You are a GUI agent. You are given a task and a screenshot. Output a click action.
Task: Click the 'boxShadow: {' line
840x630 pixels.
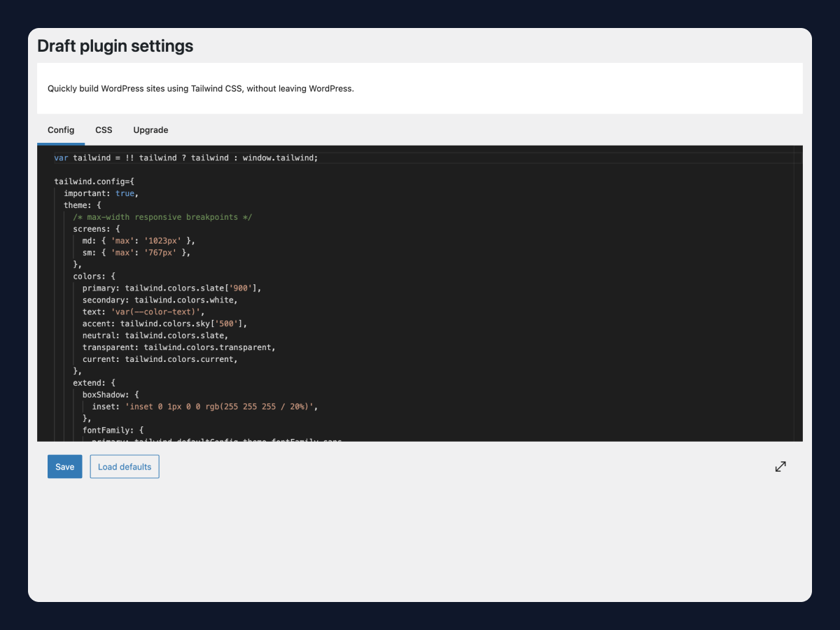click(111, 395)
